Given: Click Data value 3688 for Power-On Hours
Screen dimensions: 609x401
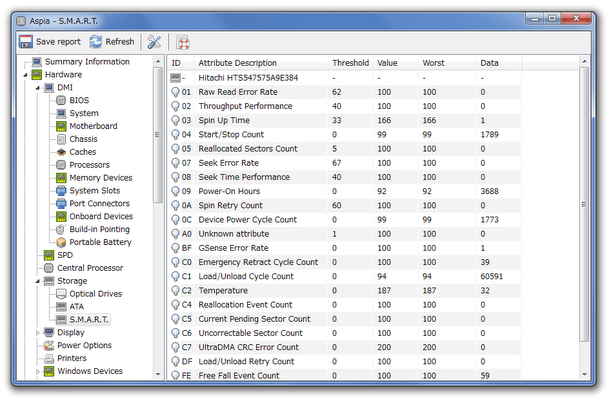Looking at the screenshot, I should coord(489,191).
